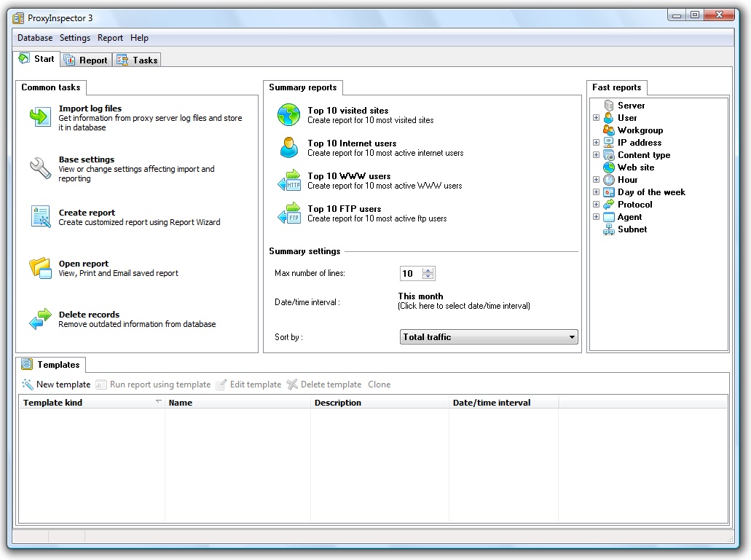751x560 pixels.
Task: Click the Templates panel icon
Action: click(x=27, y=365)
